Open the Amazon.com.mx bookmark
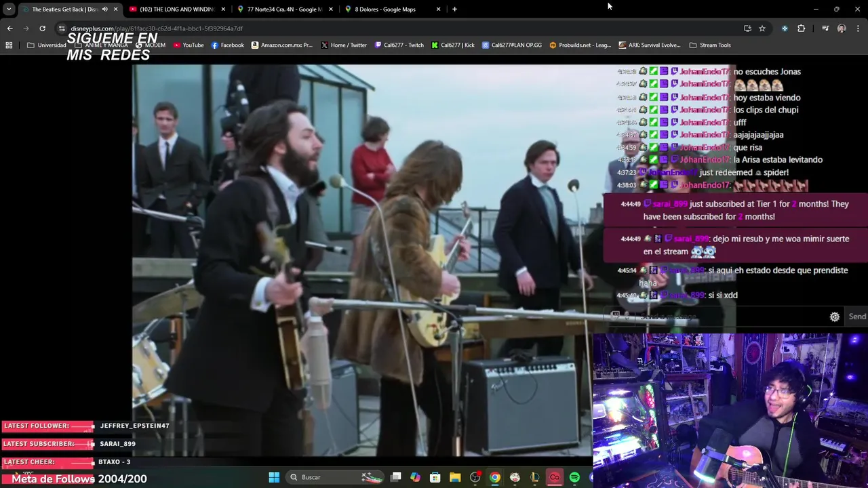This screenshot has width=868, height=488. click(282, 45)
